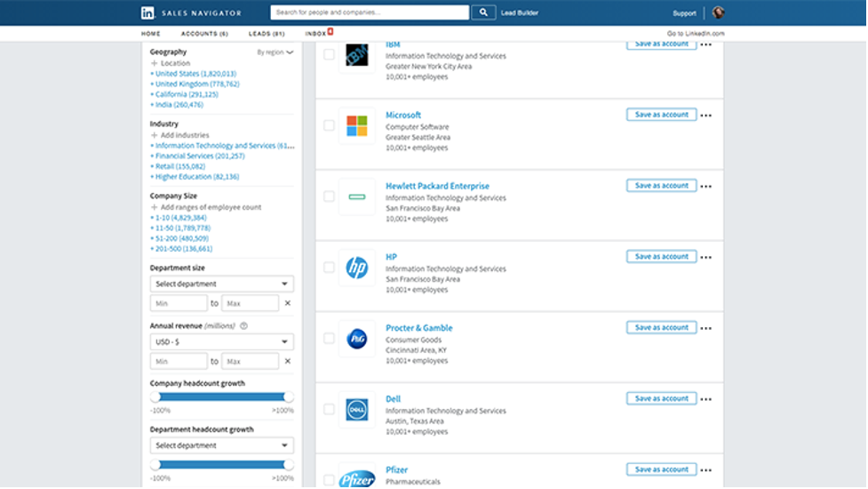Image resolution: width=868 pixels, height=489 pixels.
Task: Open the LEADS (81) tab
Action: (x=267, y=34)
